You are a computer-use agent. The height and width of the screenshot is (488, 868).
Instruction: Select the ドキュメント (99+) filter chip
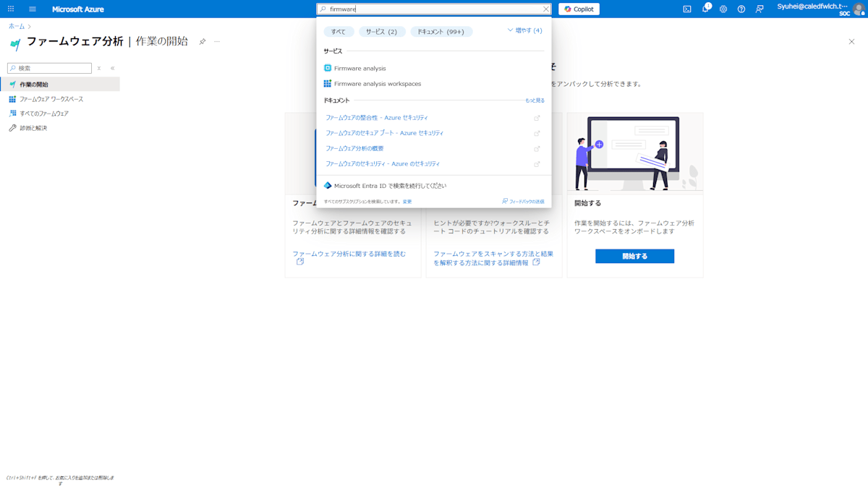(x=441, y=32)
